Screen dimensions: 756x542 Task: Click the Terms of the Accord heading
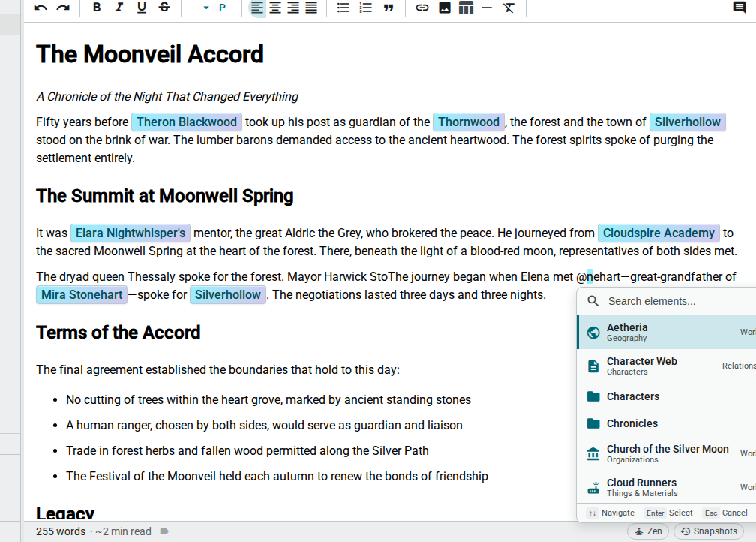click(x=118, y=333)
